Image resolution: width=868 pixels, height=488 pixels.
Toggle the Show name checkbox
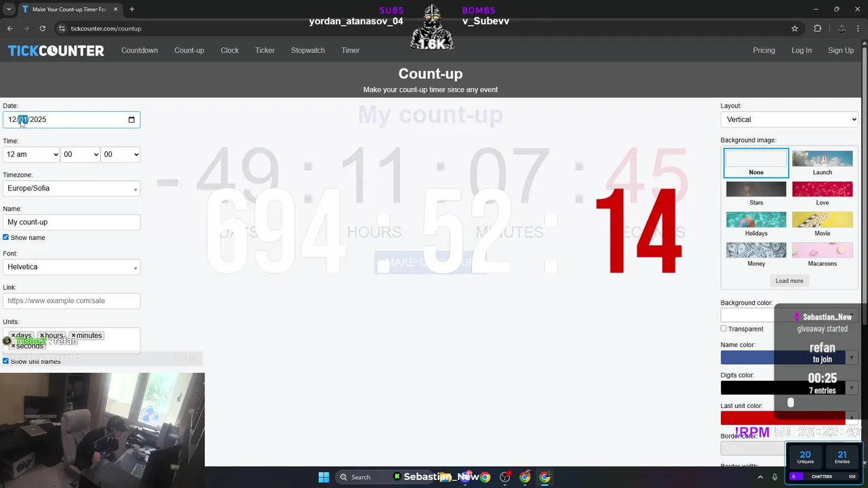point(5,237)
